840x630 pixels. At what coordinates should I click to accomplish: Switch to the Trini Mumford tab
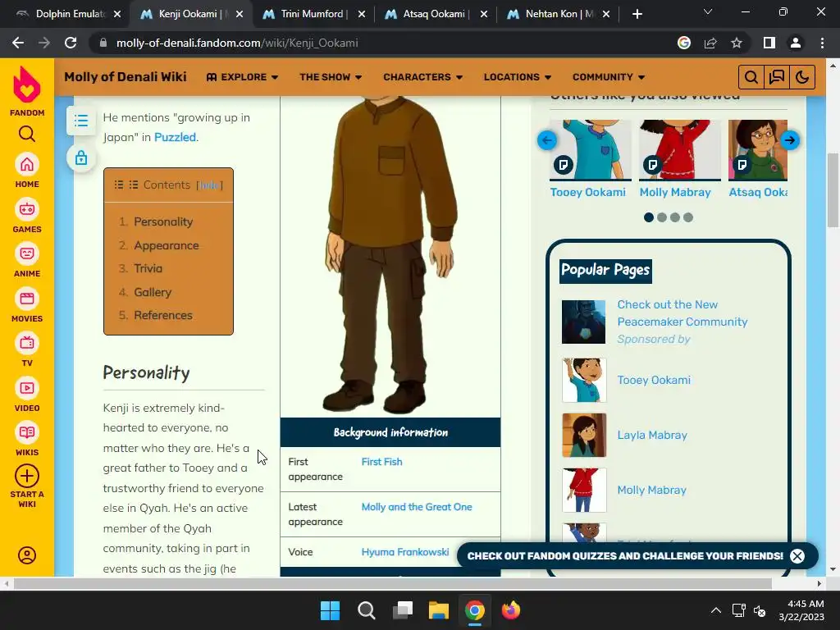[x=313, y=14]
